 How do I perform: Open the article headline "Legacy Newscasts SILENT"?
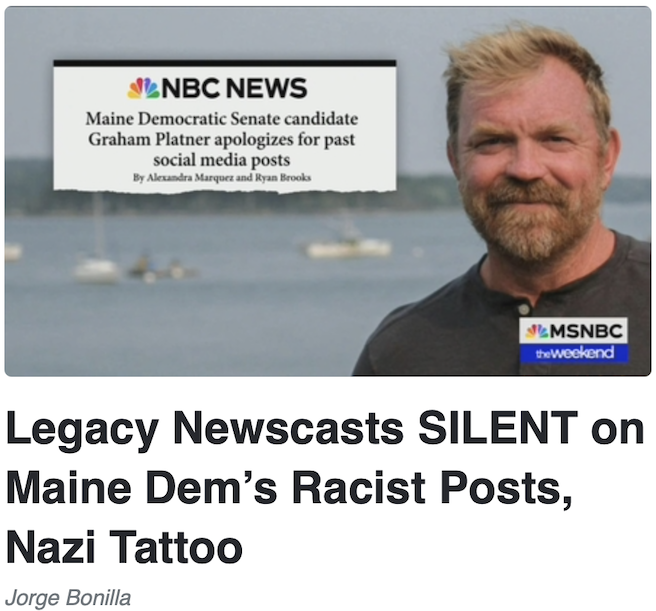325,488
